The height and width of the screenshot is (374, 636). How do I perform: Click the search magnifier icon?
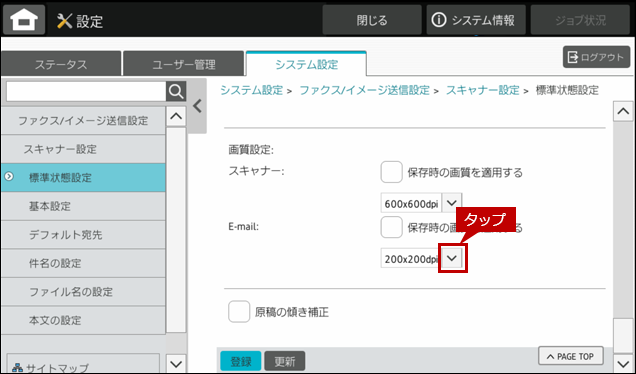click(176, 92)
